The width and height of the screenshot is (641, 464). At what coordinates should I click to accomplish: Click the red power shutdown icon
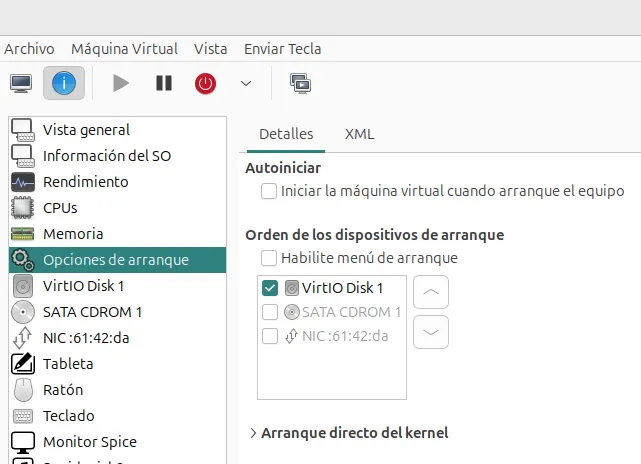click(x=206, y=83)
